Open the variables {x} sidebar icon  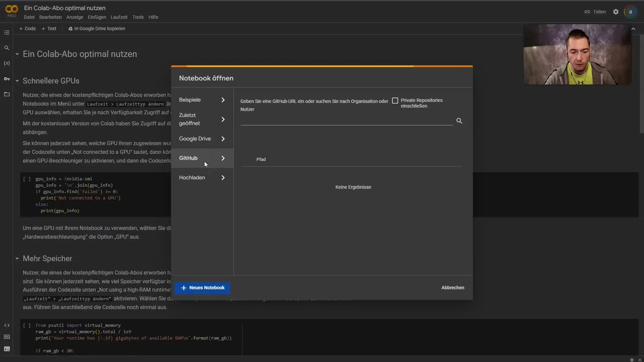7,63
